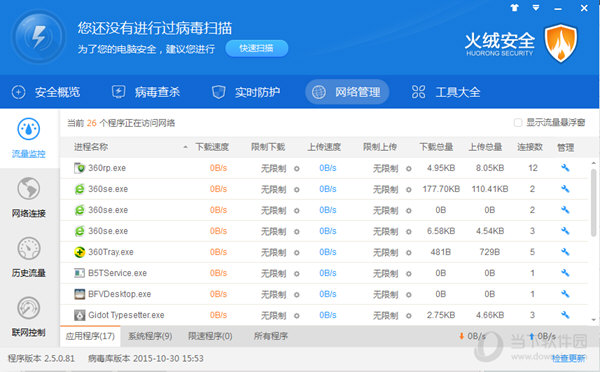Sort by 下载总量 column header
This screenshot has height=372, width=600.
click(x=436, y=147)
